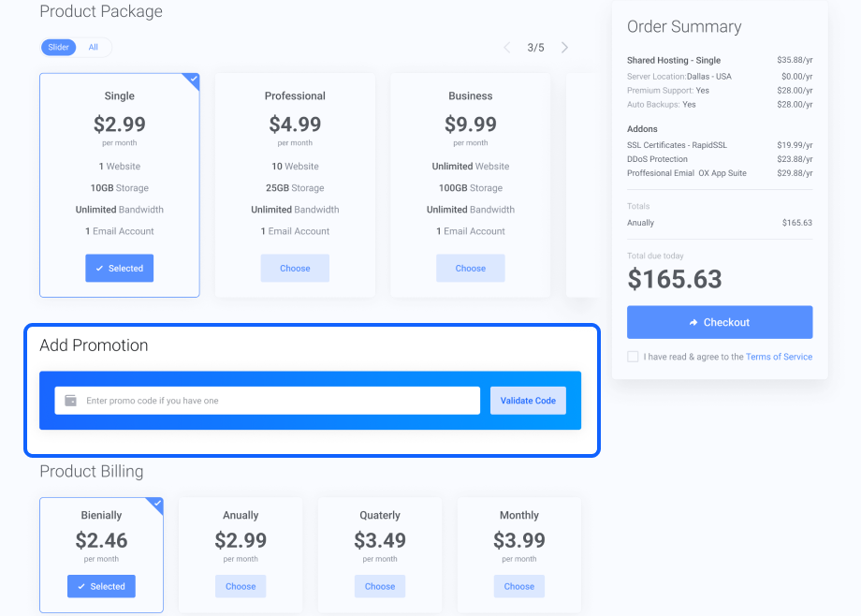This screenshot has width=861, height=616.
Task: Click Selected button on Bienially billing
Action: pos(102,586)
